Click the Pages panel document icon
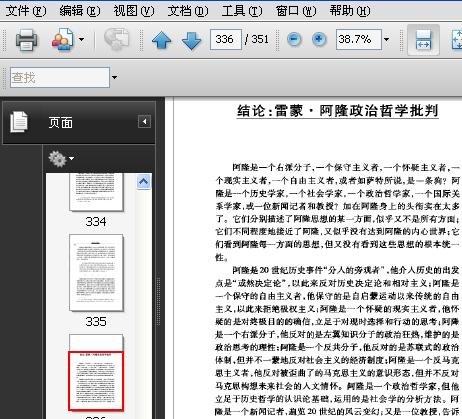The height and width of the screenshot is (419, 462). (19, 122)
